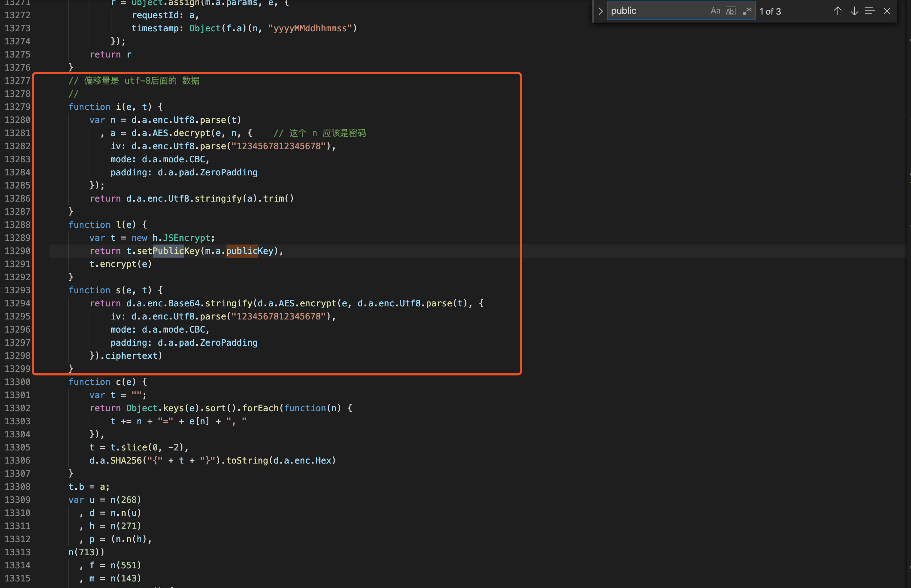
Task: Expand the Toggle Replace chevron
Action: coord(600,11)
